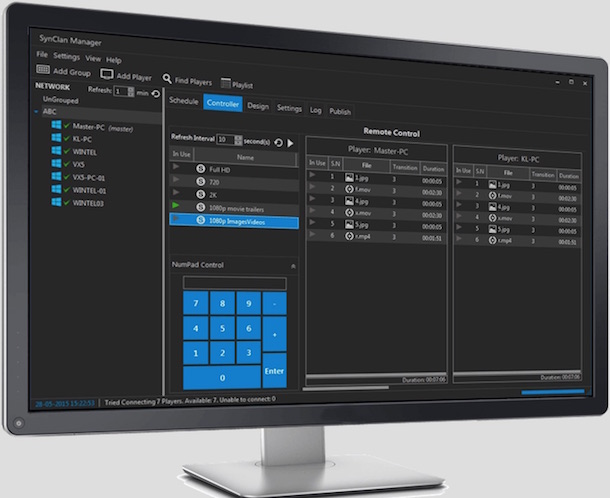This screenshot has width=610, height=498.
Task: Click the Add Group keyboard icon
Action: (44, 70)
